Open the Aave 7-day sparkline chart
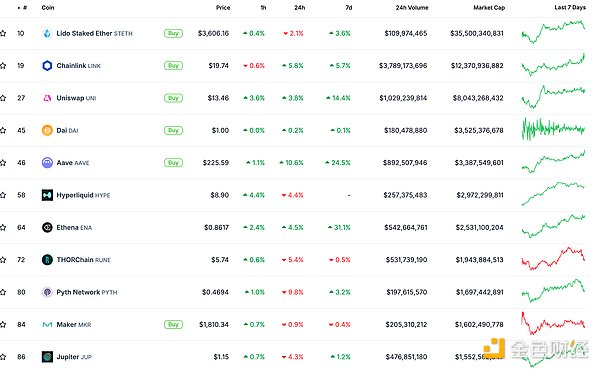600x370 pixels. pos(553,161)
